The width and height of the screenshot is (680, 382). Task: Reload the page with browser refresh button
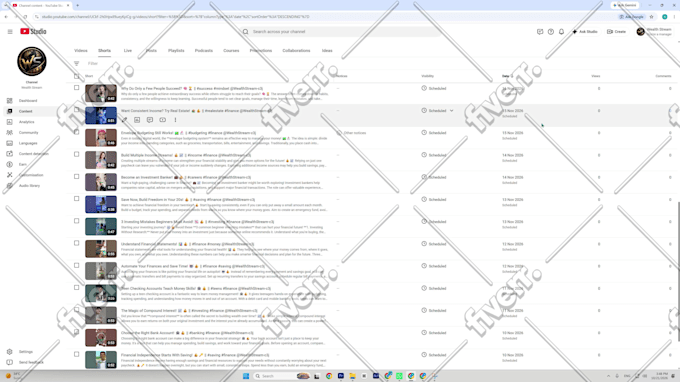coord(25,17)
